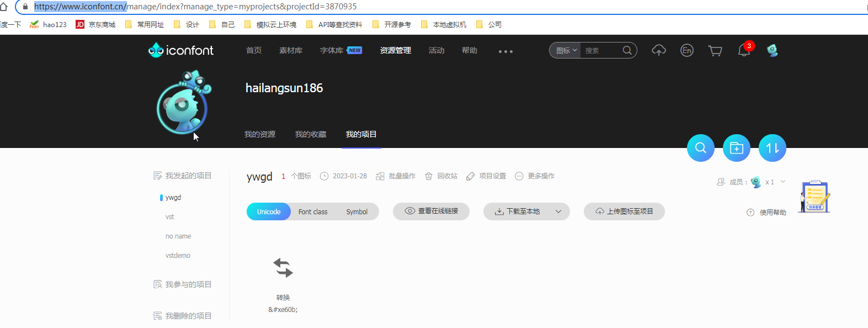The height and width of the screenshot is (328, 868).
Task: Switch language with the En icon
Action: click(687, 50)
